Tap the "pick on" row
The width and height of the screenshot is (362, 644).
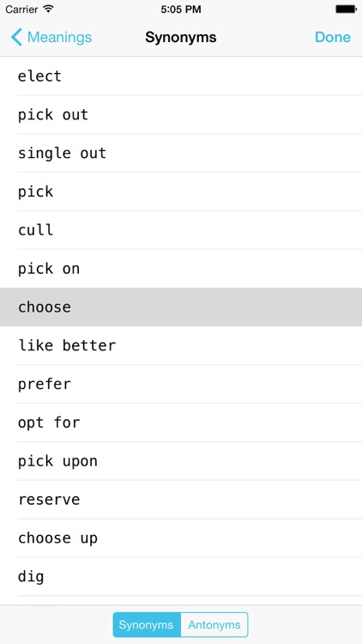pyautogui.click(x=181, y=269)
